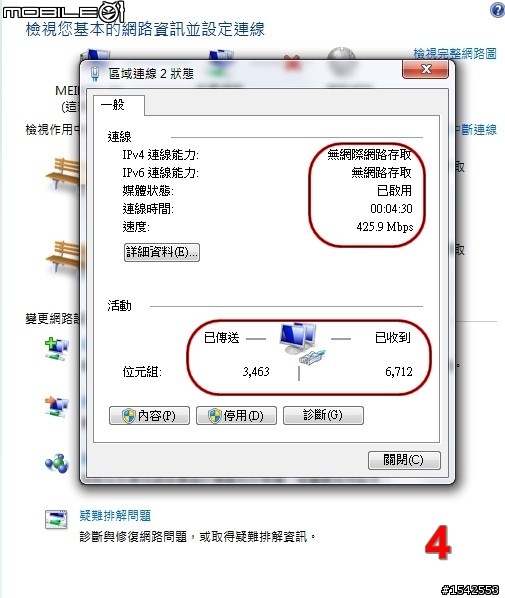Image resolution: width=505 pixels, height=598 pixels.
Task: Open the 疑難排解問題 link
Action: 115,516
